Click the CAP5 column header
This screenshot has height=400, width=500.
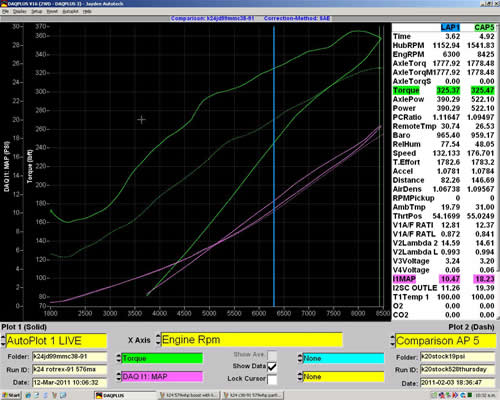click(x=484, y=27)
